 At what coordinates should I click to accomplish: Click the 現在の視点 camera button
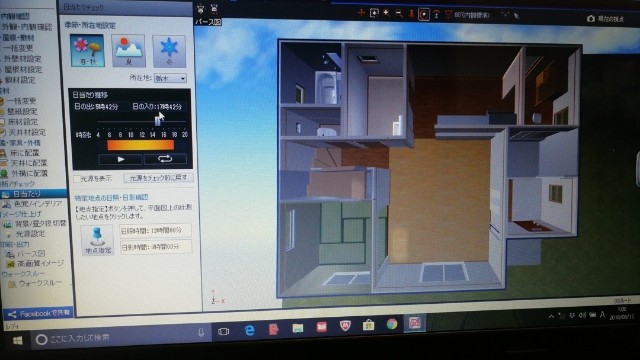tap(605, 19)
